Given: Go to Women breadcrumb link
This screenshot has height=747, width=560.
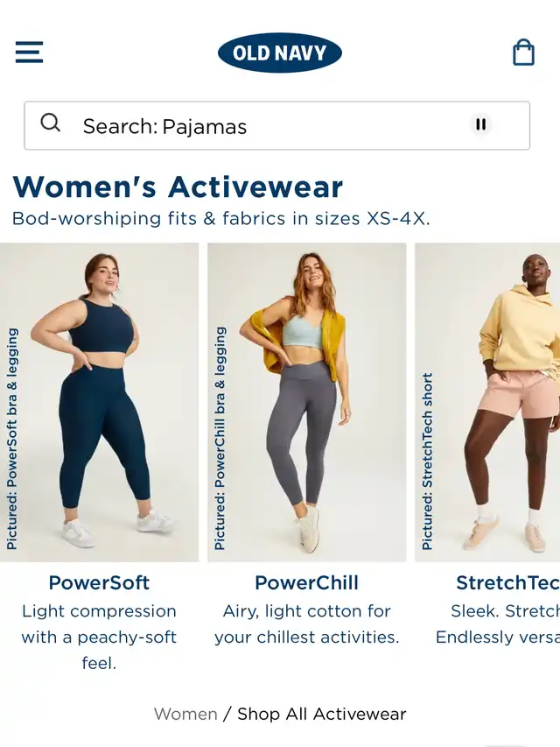Looking at the screenshot, I should pos(185,714).
